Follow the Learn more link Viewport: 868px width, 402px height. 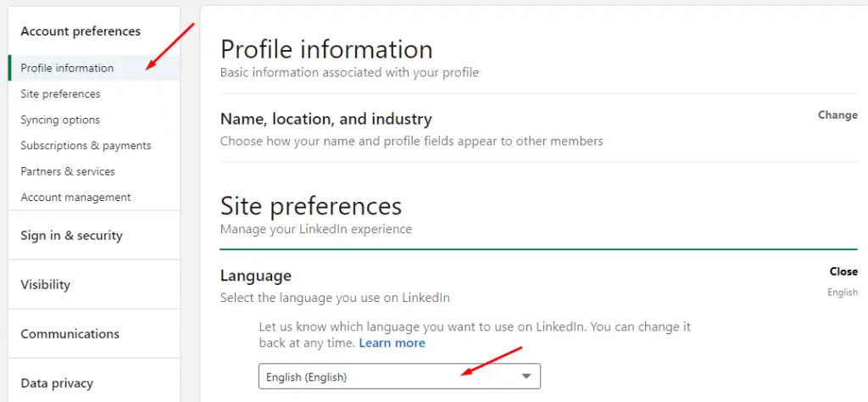click(x=392, y=343)
